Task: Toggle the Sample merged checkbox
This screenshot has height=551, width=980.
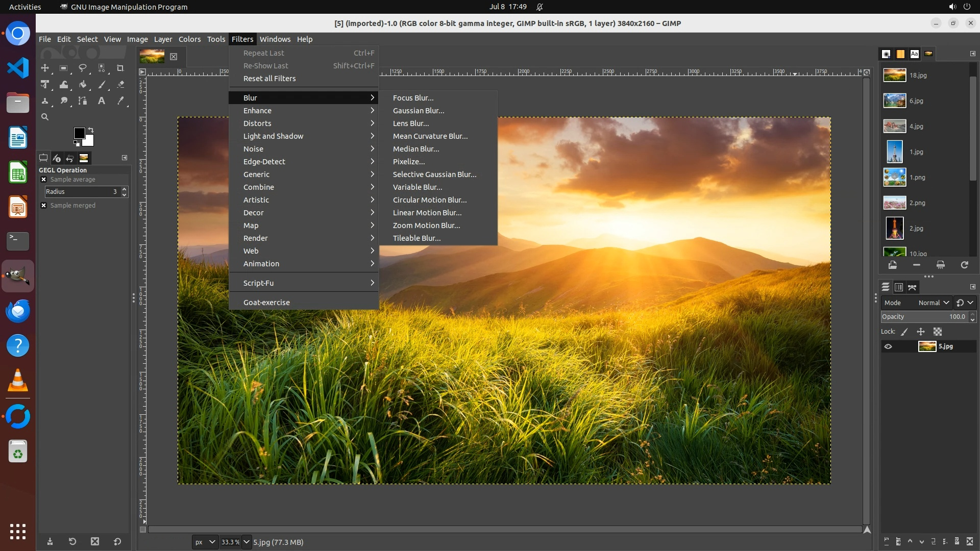Action: tap(44, 206)
